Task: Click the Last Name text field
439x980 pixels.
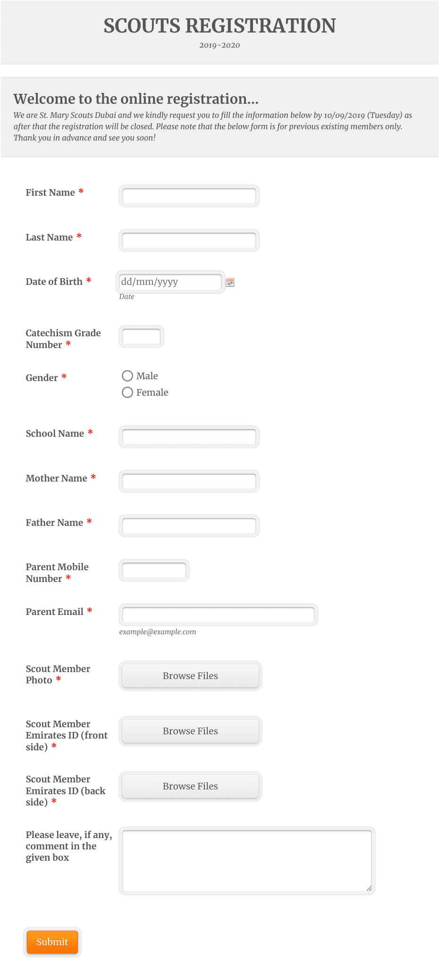Action: click(x=189, y=241)
